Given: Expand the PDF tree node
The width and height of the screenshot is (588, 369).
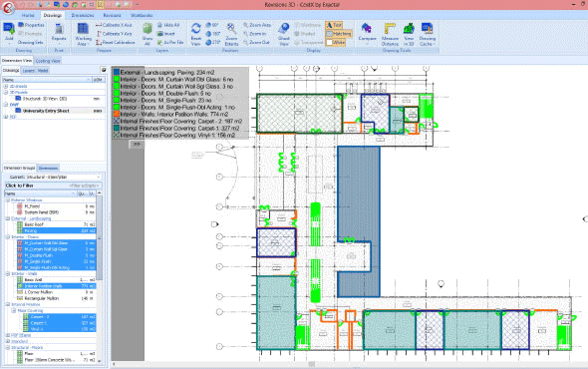Looking at the screenshot, I should tap(6, 117).
